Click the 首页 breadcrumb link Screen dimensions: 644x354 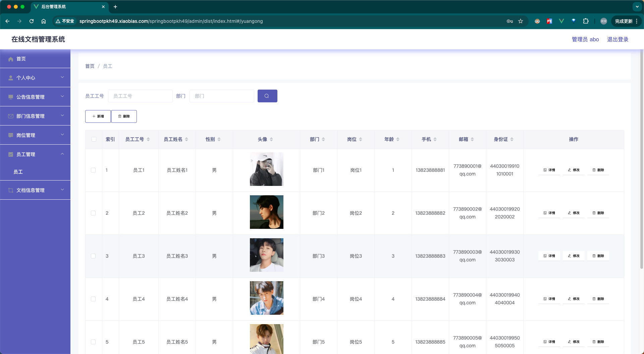pos(90,66)
